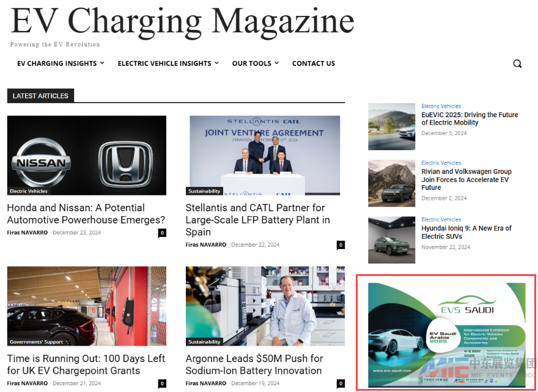This screenshot has height=392, width=538.
Task: Click Governments' Support category tag
Action: coord(37,342)
